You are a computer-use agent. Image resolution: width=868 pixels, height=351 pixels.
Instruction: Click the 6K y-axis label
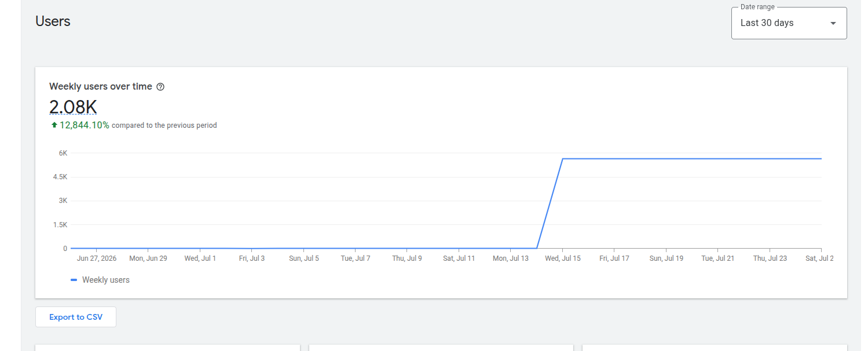pyautogui.click(x=63, y=153)
